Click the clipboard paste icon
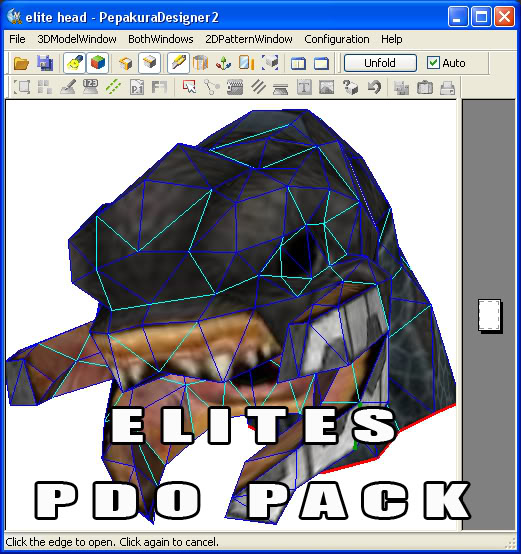This screenshot has height=554, width=521. click(425, 87)
